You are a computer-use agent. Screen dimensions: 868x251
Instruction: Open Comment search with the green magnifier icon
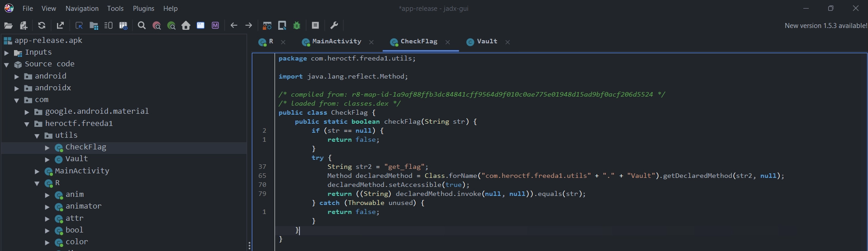(x=171, y=26)
